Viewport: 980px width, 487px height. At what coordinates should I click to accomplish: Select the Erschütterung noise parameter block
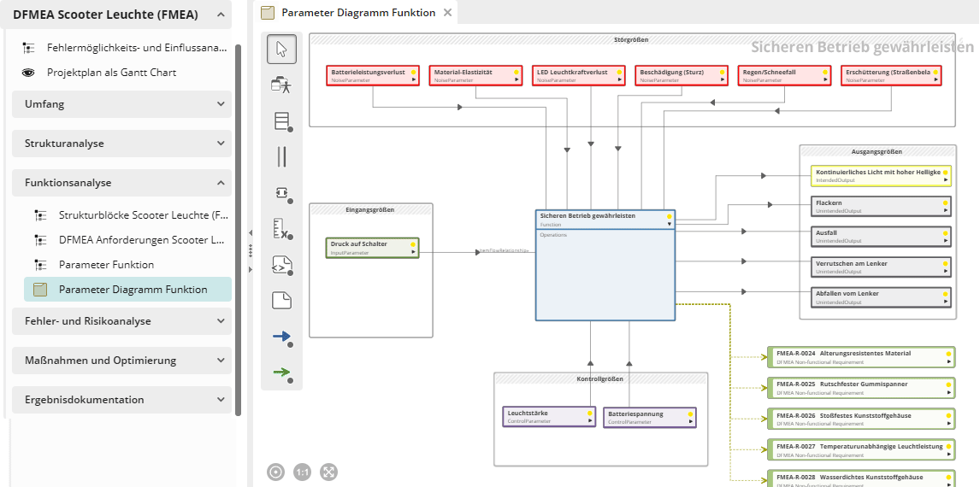[x=890, y=75]
